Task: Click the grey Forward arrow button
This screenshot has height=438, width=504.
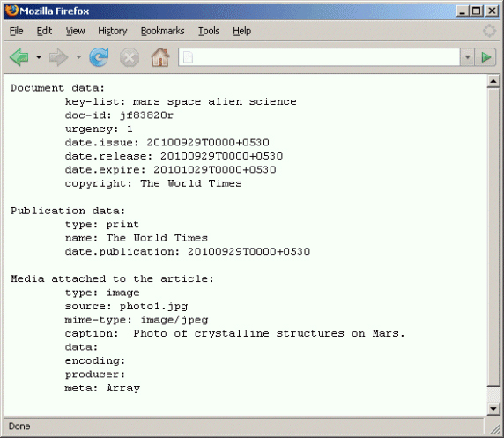Action: coord(58,57)
